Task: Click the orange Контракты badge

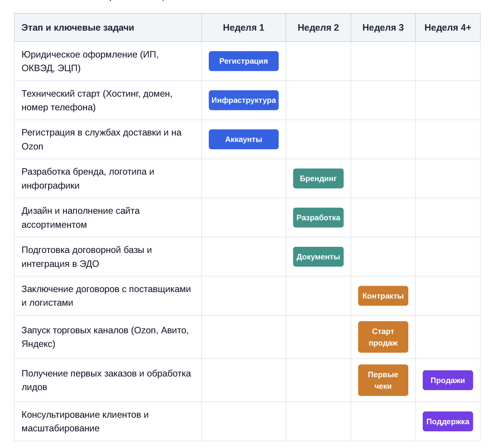Action: (x=383, y=296)
